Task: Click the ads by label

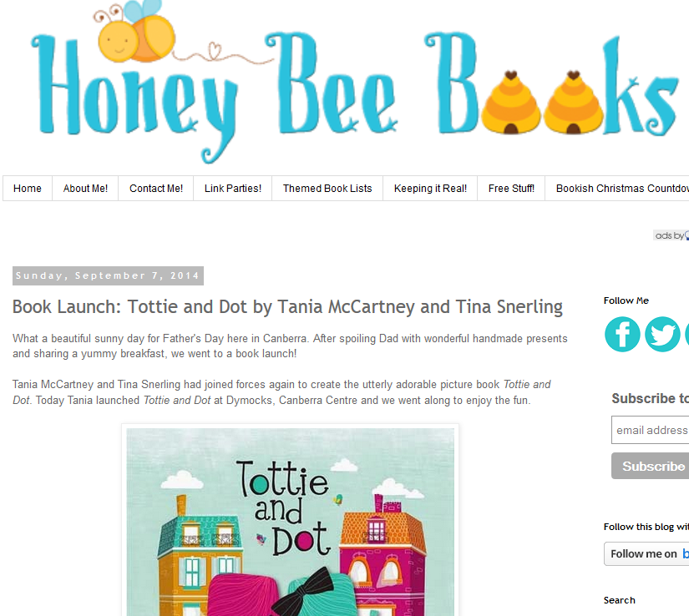Action: point(671,235)
